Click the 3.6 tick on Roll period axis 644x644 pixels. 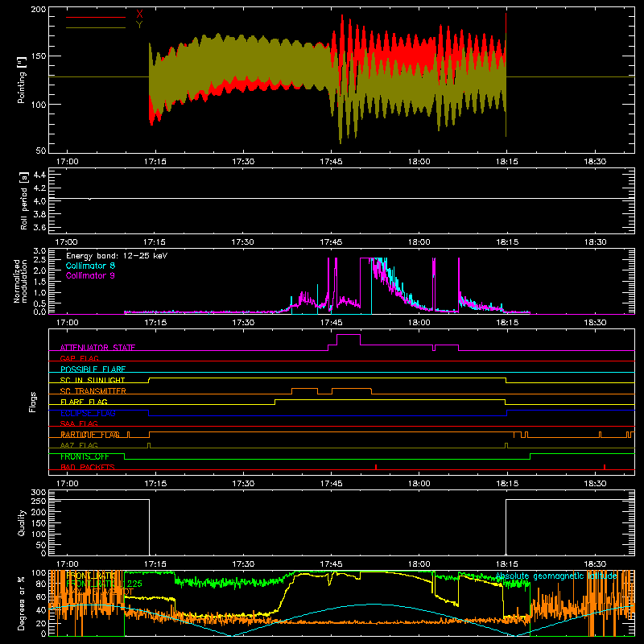[x=39, y=227]
